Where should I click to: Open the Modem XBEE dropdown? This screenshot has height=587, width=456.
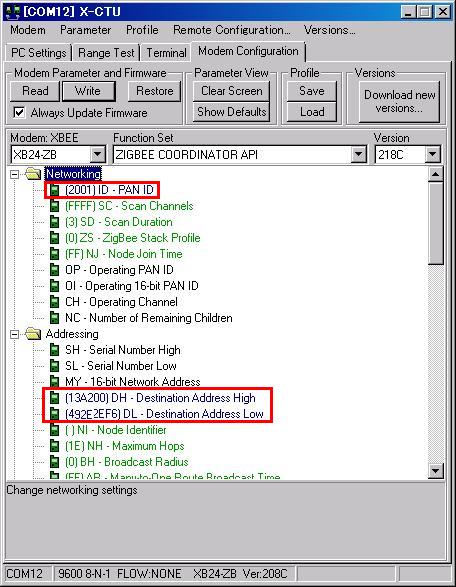click(x=98, y=154)
